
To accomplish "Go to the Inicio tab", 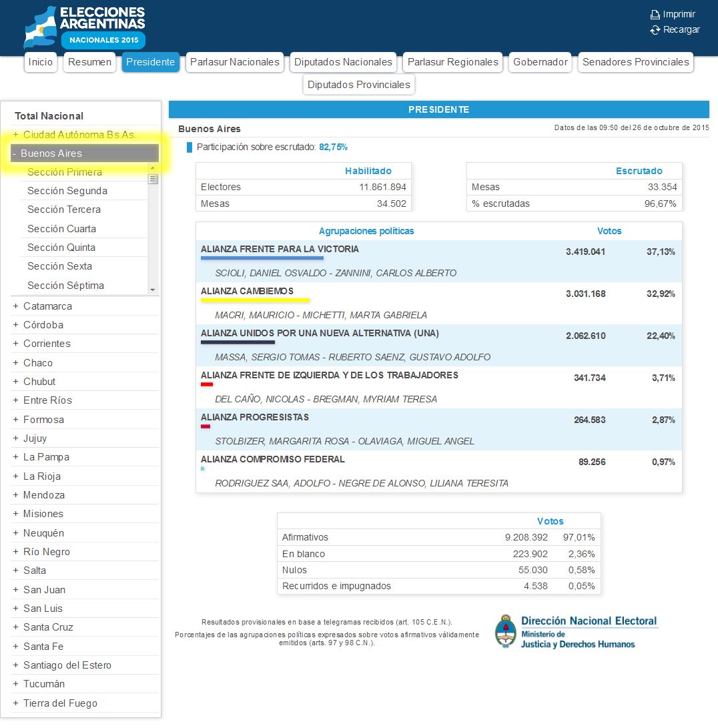I will point(41,62).
